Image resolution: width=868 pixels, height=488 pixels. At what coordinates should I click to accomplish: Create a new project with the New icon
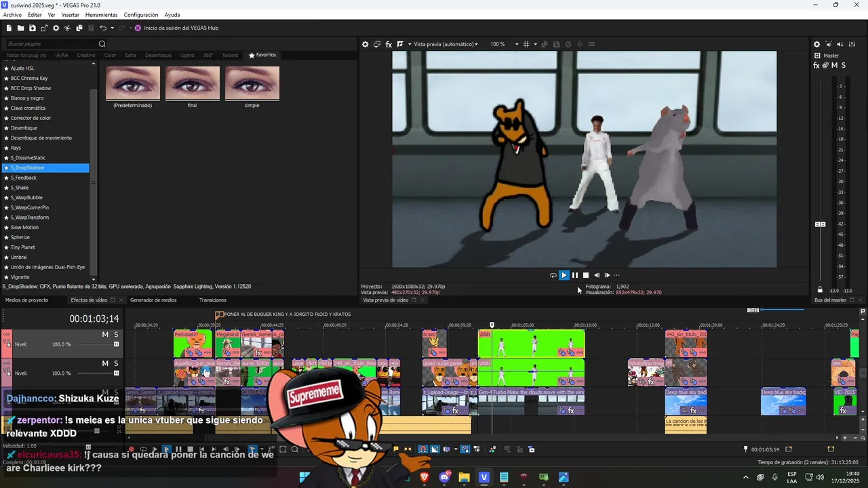pyautogui.click(x=9, y=28)
